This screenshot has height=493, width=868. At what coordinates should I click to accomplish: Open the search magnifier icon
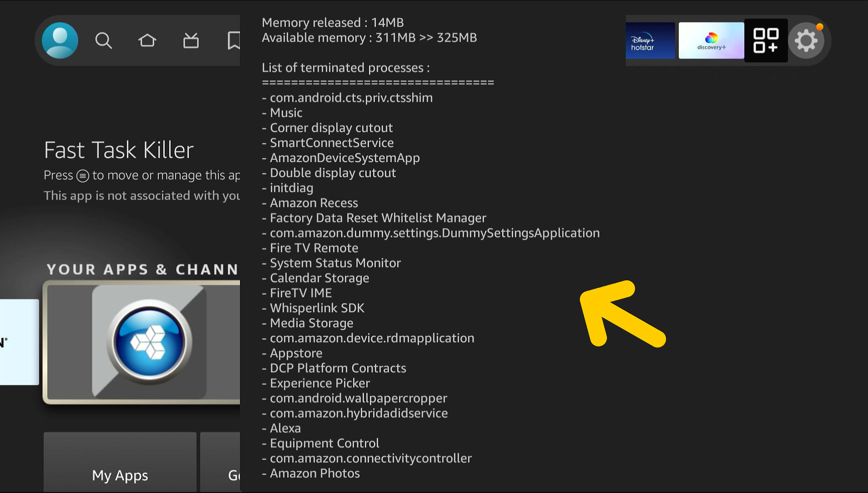click(x=104, y=41)
